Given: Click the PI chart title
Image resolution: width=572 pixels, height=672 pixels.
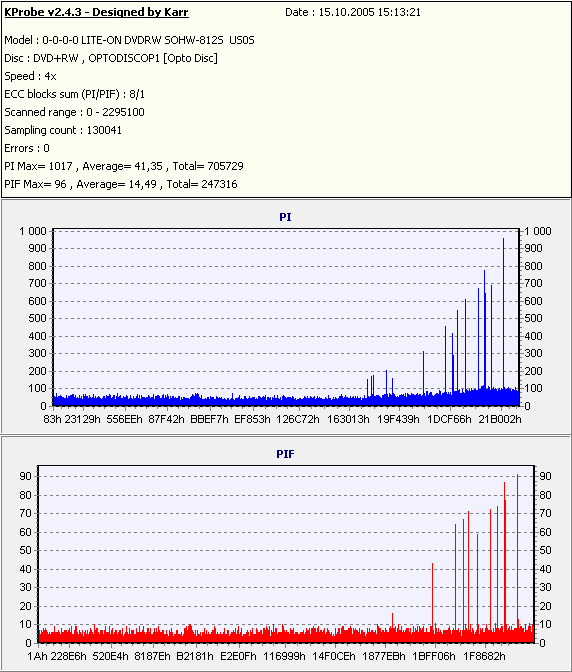Looking at the screenshot, I should click(x=285, y=217).
